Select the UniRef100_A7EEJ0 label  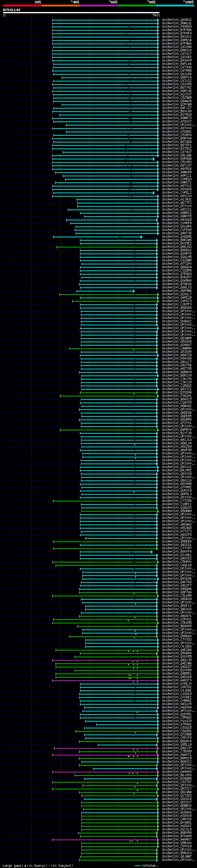177,684
